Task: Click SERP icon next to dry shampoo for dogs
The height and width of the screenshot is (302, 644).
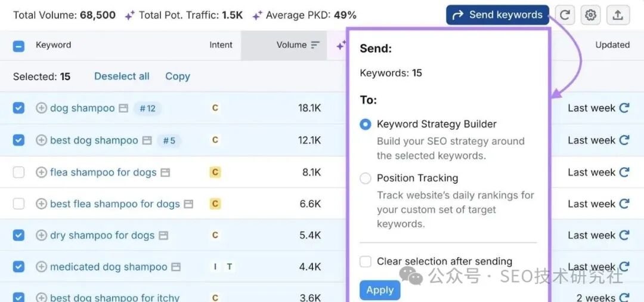Action: tap(163, 235)
